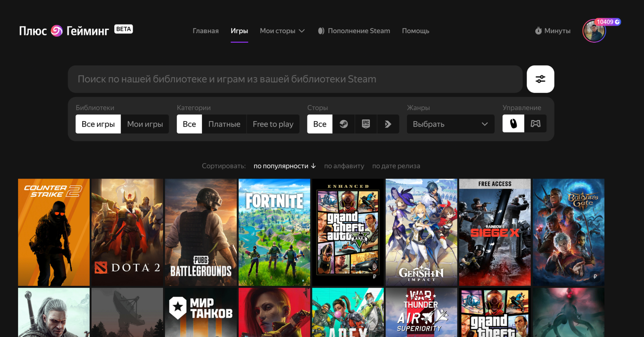The height and width of the screenshot is (337, 644).
Task: Open the Игры tab
Action: [239, 31]
